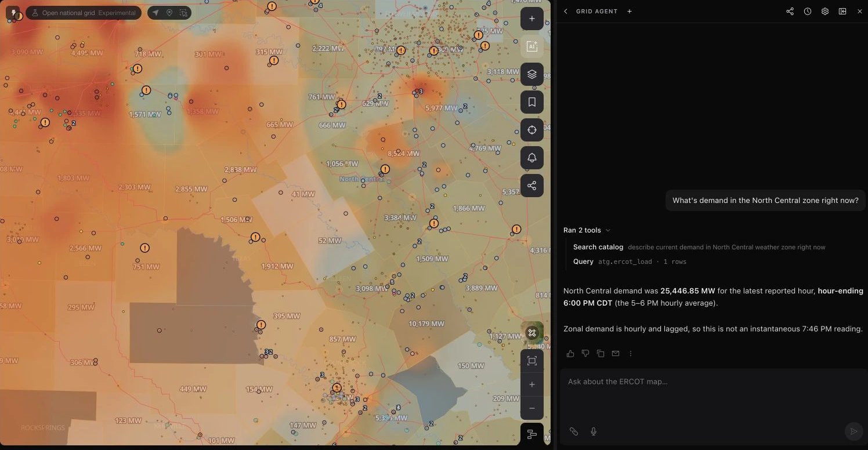Share the map using map toolbar share
Viewport: 868px width, 450px height.
(532, 186)
